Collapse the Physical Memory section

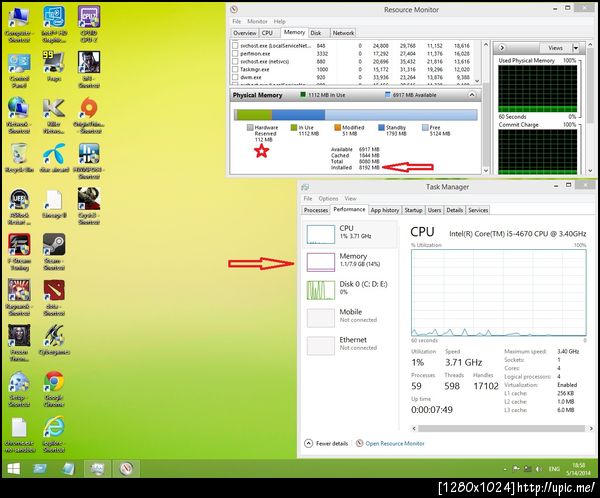click(x=472, y=95)
